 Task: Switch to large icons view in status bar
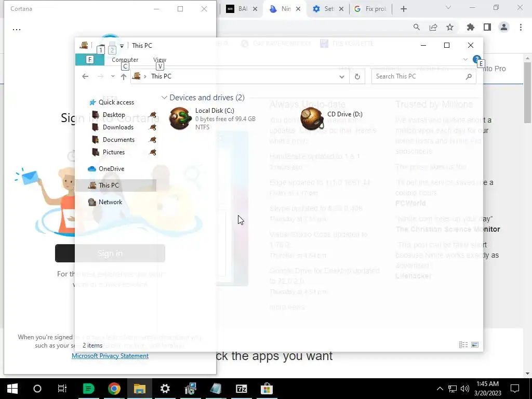(475, 345)
